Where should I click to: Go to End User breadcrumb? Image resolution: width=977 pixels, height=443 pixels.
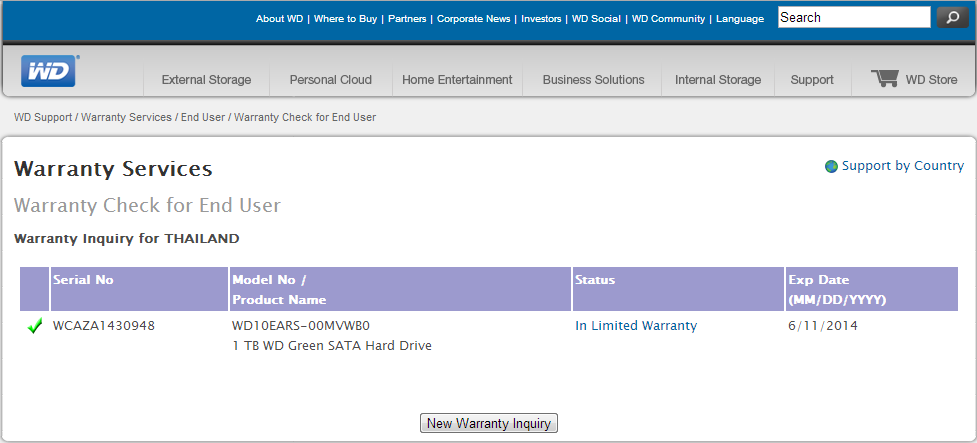[203, 117]
